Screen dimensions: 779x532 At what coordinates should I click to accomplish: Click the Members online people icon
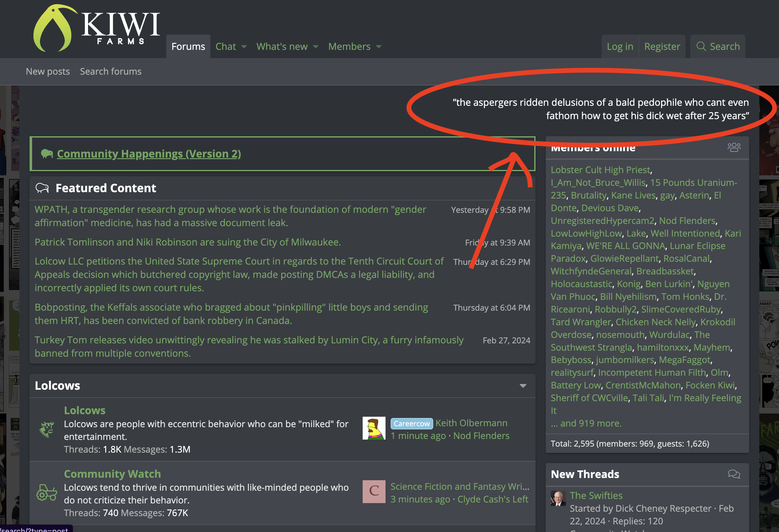click(x=734, y=147)
